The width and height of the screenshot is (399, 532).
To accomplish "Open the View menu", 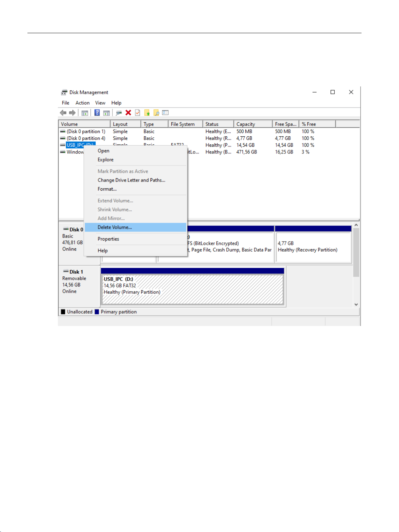I will 100,103.
